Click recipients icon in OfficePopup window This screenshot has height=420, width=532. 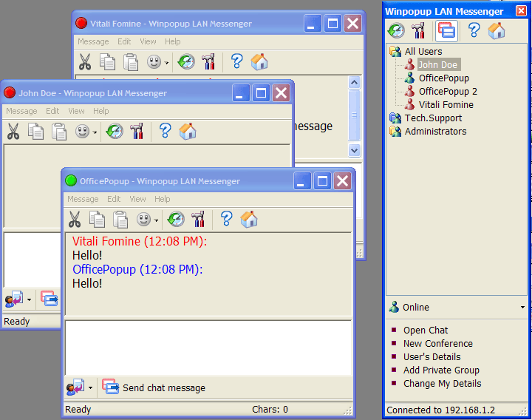(x=75, y=387)
